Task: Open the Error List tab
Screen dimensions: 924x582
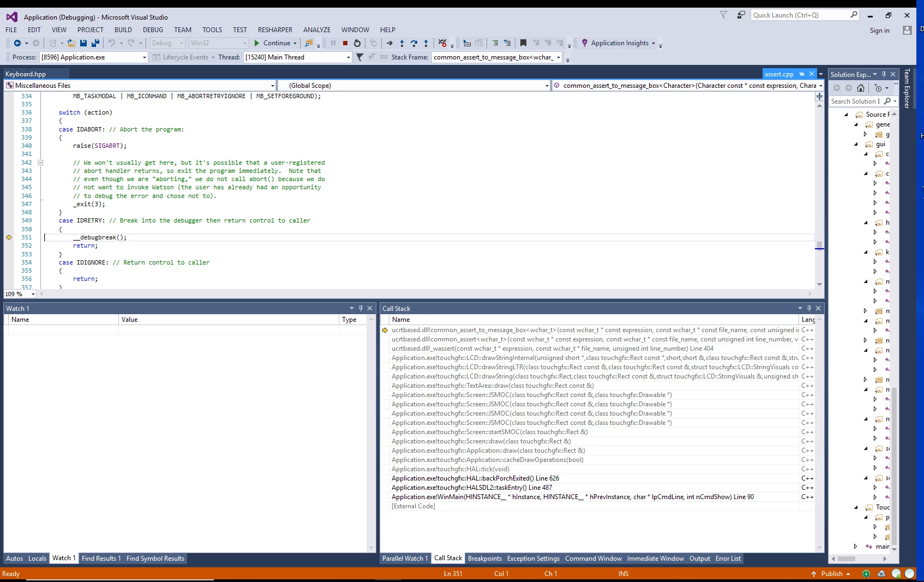Action: click(x=728, y=559)
